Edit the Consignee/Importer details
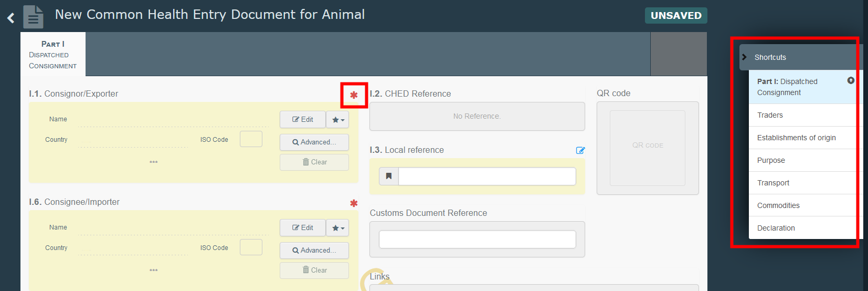 click(303, 228)
